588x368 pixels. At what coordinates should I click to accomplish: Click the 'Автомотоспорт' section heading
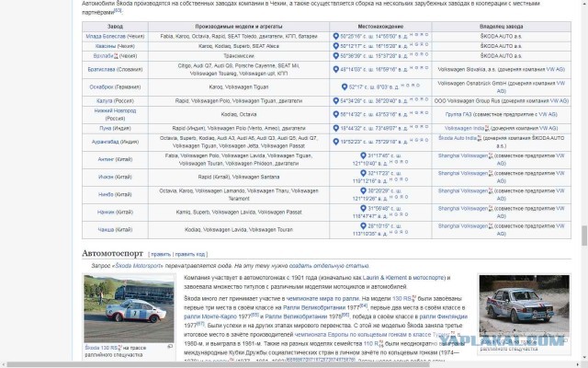112,254
